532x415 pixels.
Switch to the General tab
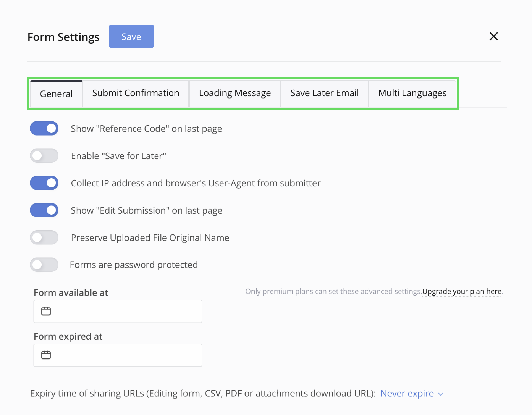[x=56, y=94]
